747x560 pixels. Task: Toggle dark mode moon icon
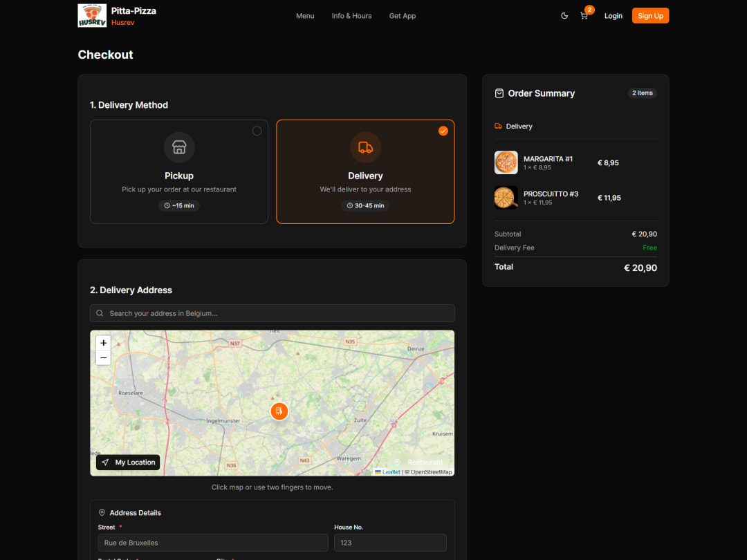click(564, 16)
